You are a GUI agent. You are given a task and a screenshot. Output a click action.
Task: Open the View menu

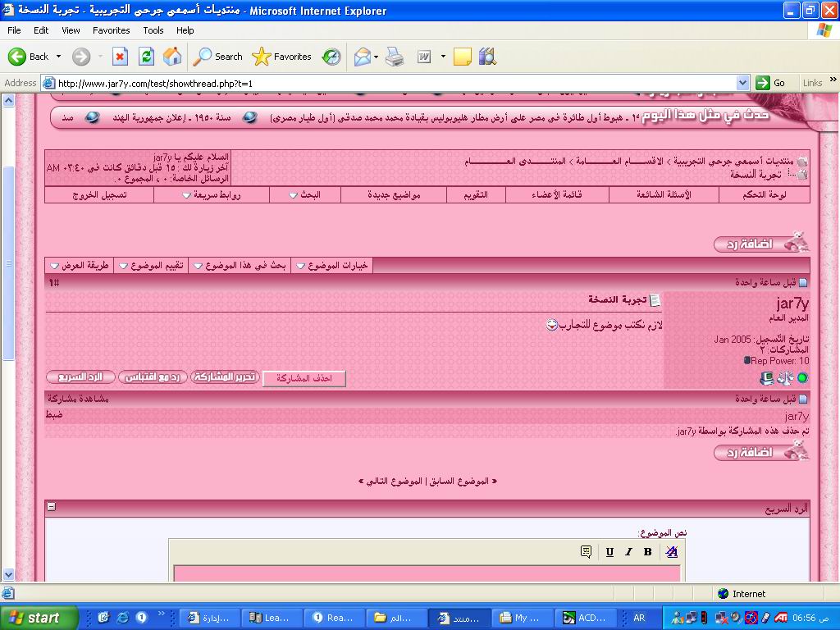[71, 30]
